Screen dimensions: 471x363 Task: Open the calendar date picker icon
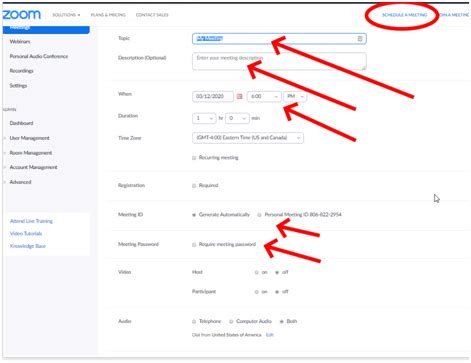[239, 96]
